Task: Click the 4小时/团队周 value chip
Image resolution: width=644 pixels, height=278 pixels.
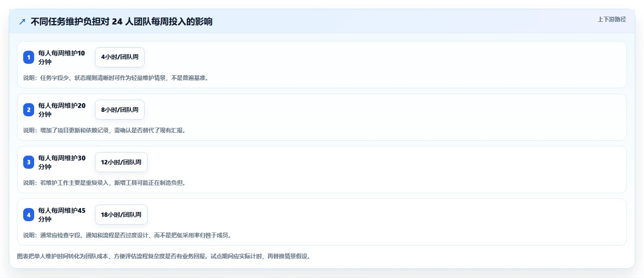Action: 120,57
